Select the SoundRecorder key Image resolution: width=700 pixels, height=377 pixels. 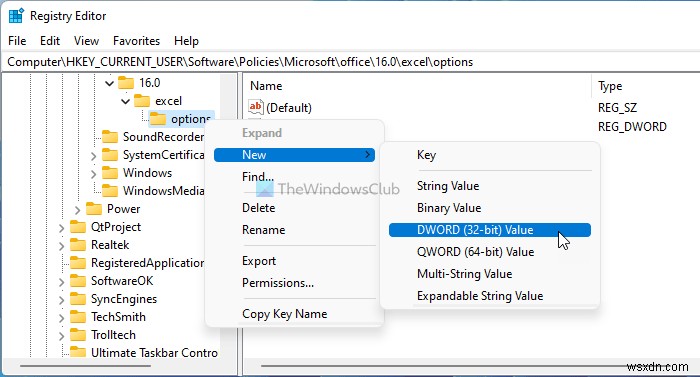tap(163, 137)
